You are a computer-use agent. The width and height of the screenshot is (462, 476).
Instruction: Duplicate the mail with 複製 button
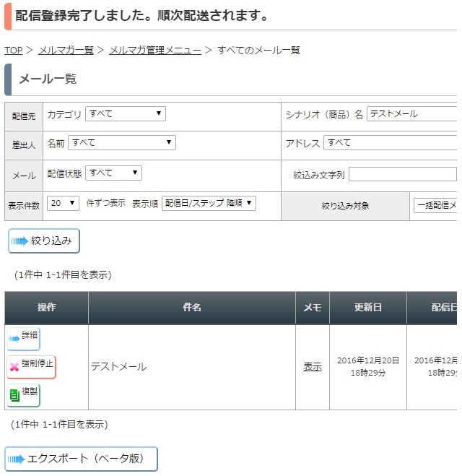23,395
